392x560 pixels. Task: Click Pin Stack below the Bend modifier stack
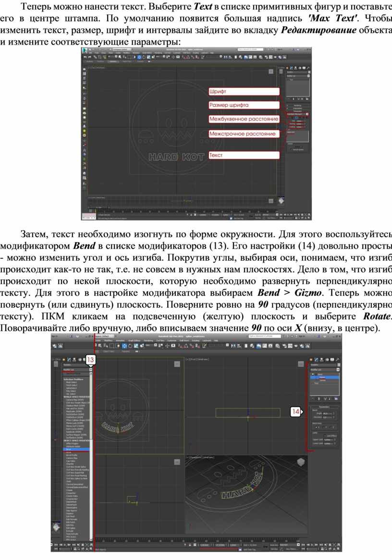coord(313,399)
